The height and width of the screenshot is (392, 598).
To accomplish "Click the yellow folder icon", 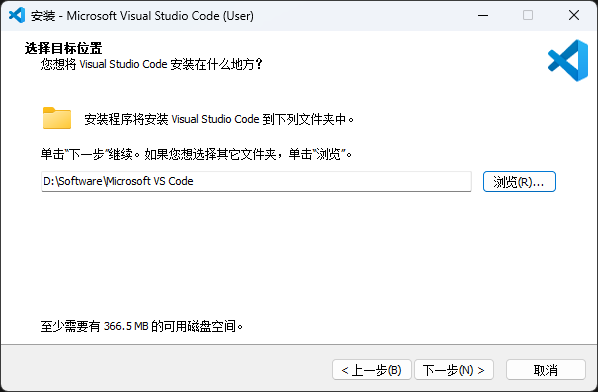I will (x=57, y=118).
